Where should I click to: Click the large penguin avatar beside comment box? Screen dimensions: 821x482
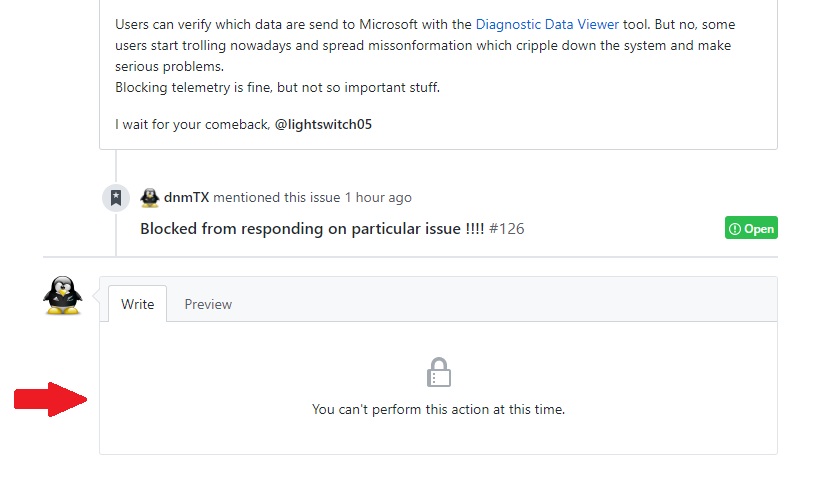[62, 296]
